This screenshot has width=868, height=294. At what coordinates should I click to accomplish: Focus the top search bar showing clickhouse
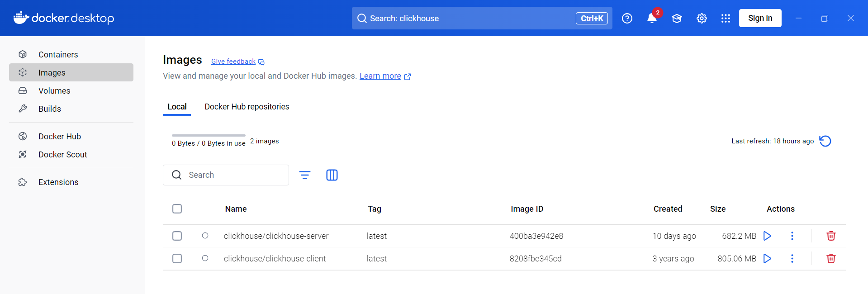click(482, 18)
